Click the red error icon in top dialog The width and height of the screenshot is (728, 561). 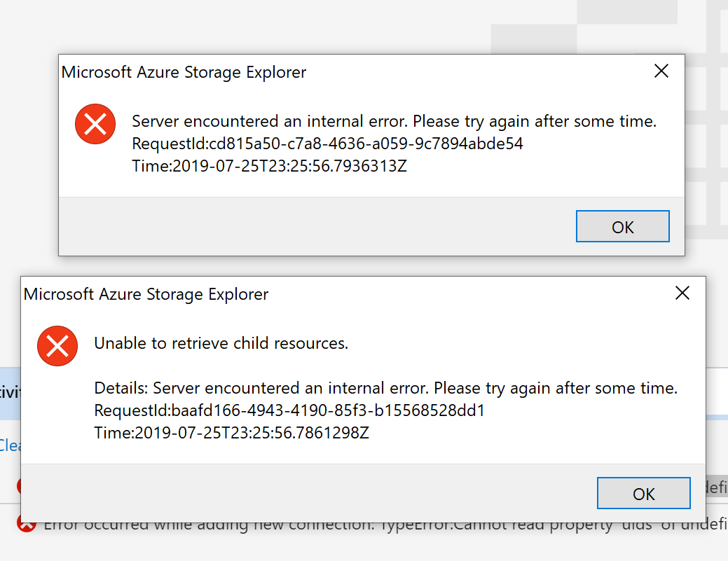[95, 123]
